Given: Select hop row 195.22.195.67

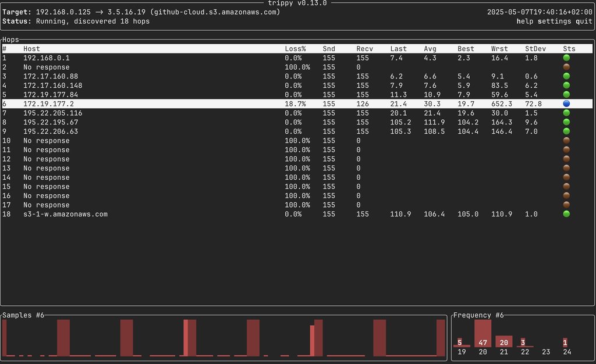Looking at the screenshot, I should [296, 122].
